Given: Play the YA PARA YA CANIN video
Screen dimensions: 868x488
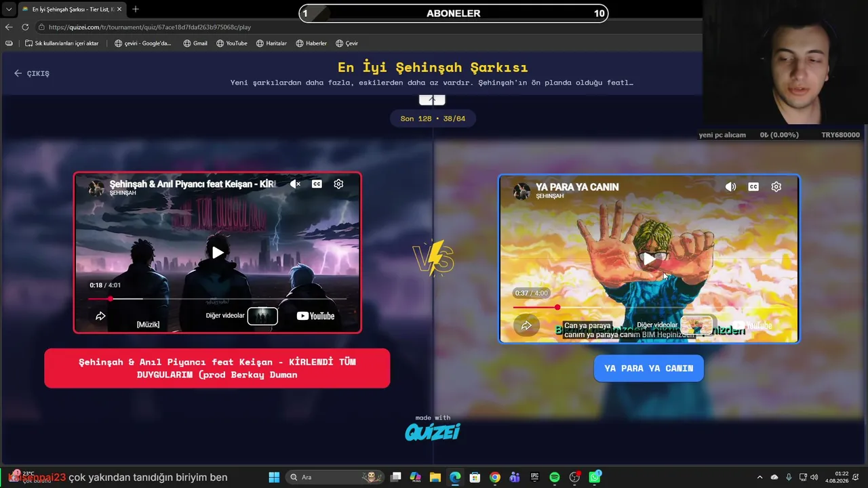Looking at the screenshot, I should tap(649, 259).
